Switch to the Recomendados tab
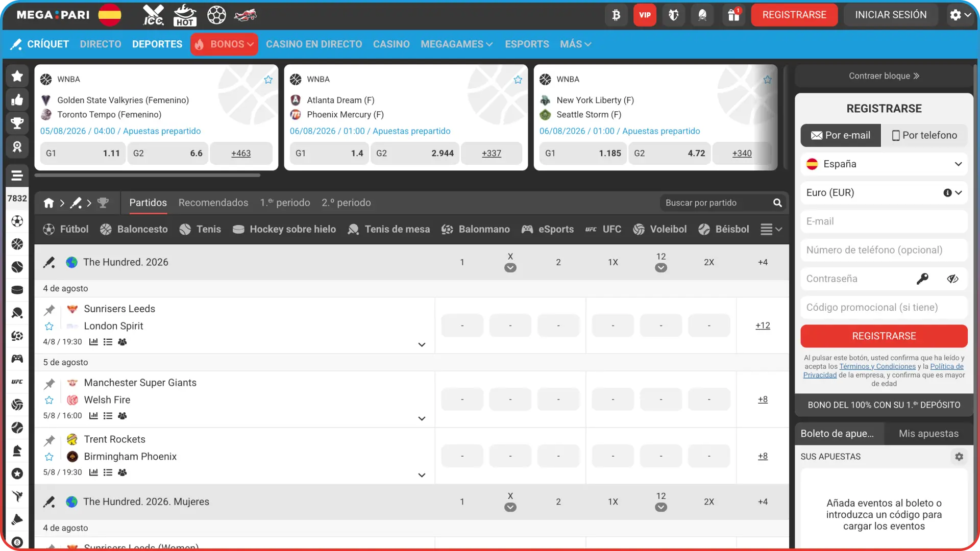 point(213,203)
